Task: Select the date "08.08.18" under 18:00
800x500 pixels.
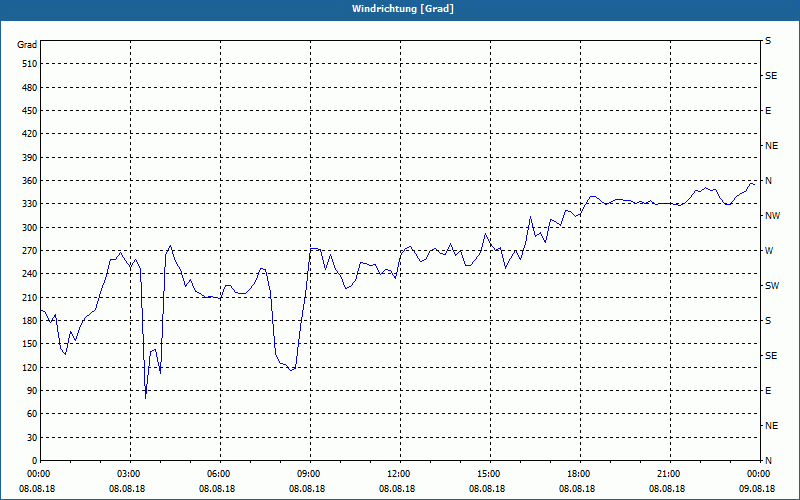Action: 577,489
